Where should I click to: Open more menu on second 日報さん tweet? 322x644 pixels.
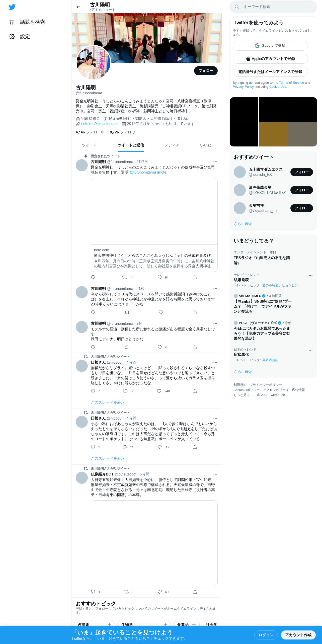click(x=215, y=418)
